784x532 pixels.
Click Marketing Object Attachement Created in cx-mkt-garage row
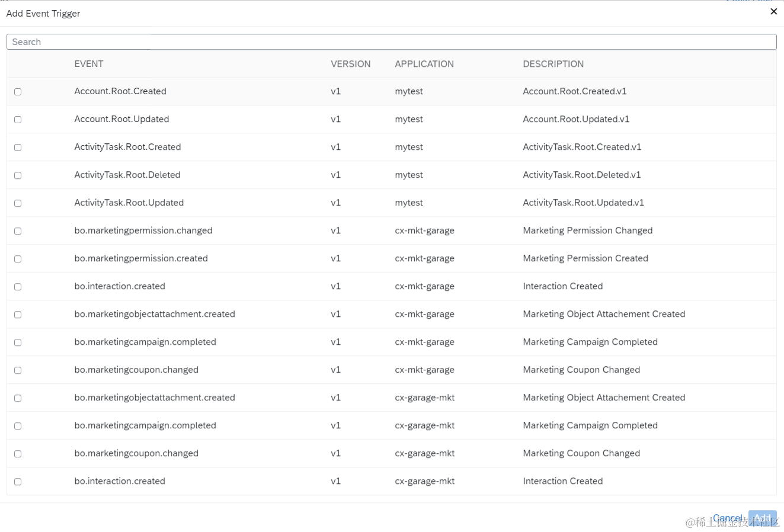pyautogui.click(x=604, y=314)
